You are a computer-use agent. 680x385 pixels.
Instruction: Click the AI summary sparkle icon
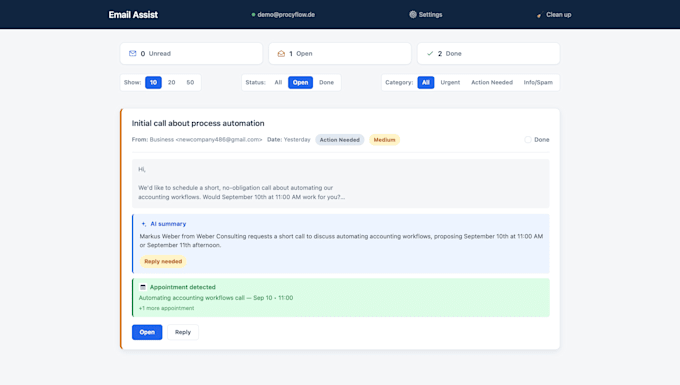[144, 224]
